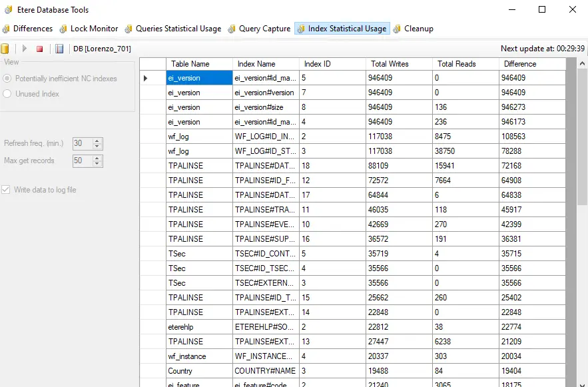This screenshot has height=387, width=588.
Task: Click the Etere Database Tools title icon
Action: click(x=7, y=10)
